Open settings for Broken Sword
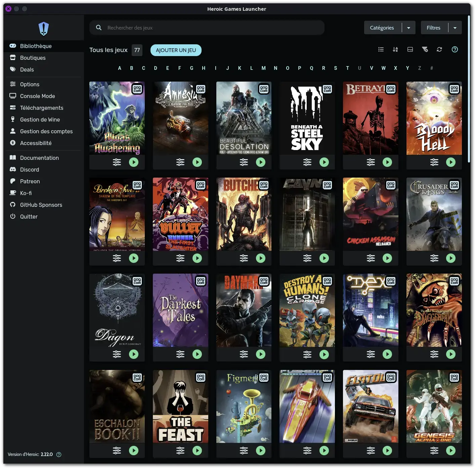Viewport: 476px width, 469px height. 117,258
